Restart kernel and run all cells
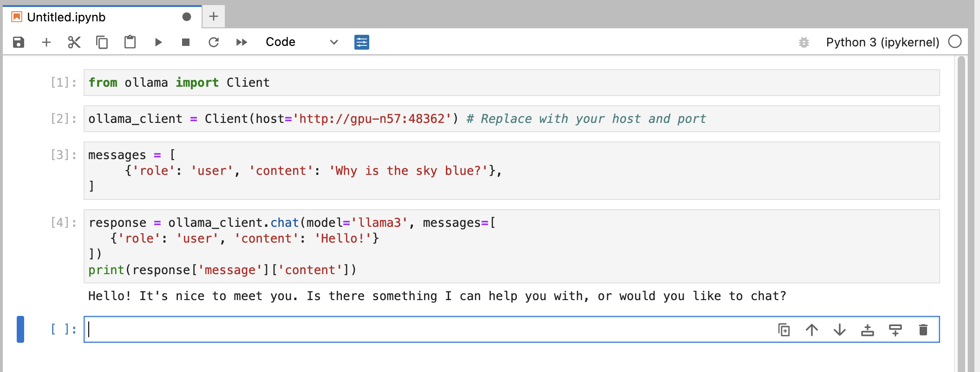 (x=242, y=42)
